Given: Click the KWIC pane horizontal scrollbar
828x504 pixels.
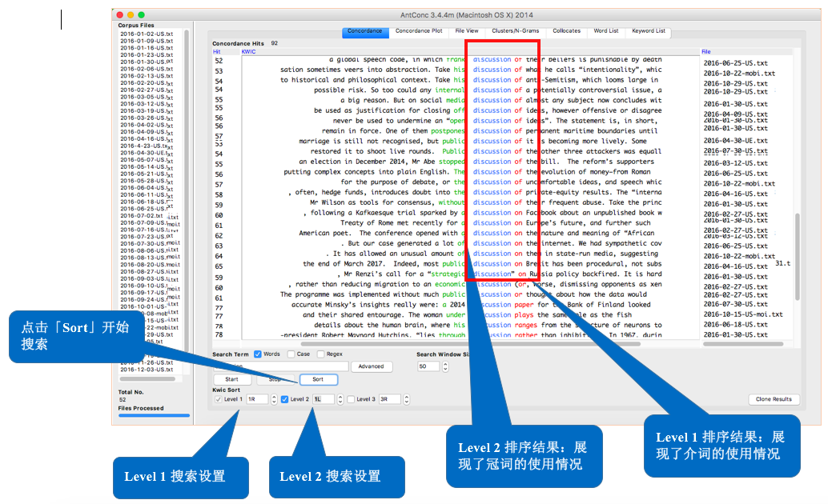Looking at the screenshot, I should click(x=471, y=344).
